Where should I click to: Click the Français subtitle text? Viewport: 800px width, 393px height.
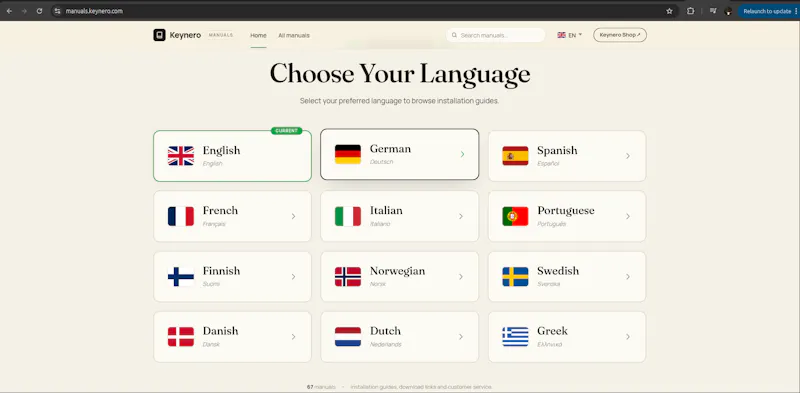pyautogui.click(x=214, y=224)
